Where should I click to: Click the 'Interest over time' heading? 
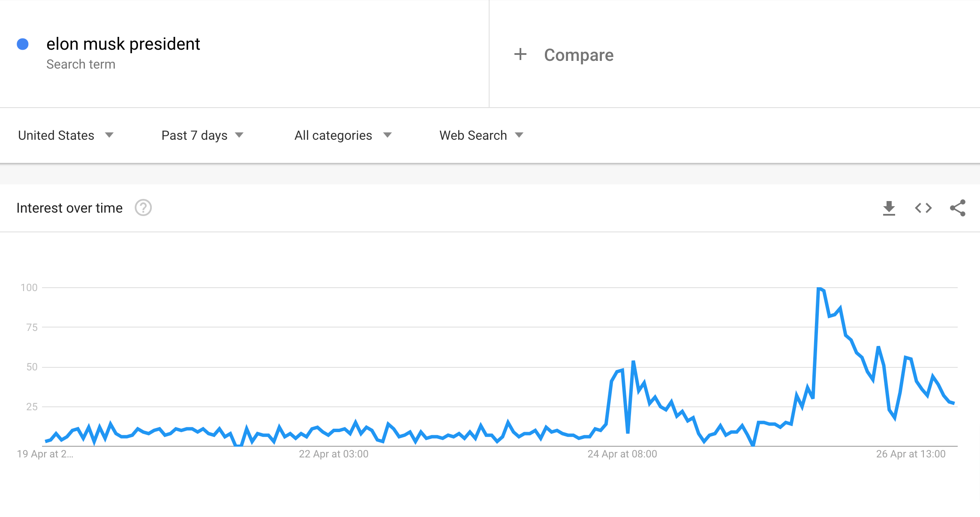pos(69,208)
